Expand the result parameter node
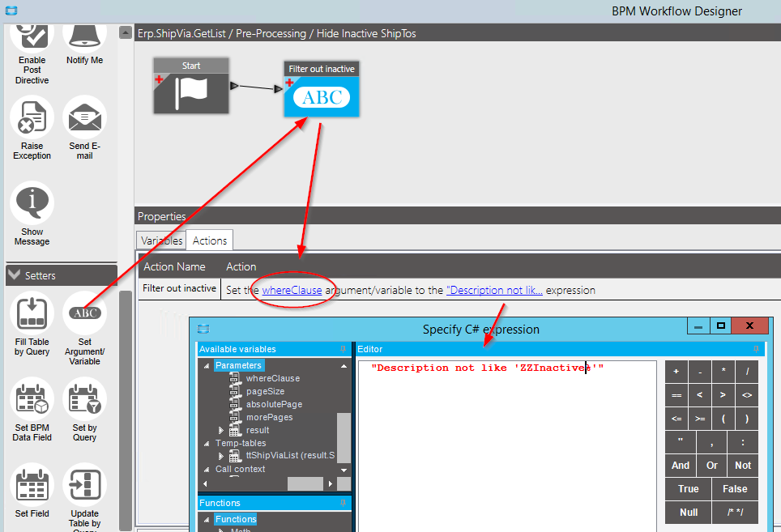This screenshot has width=781, height=532. pyautogui.click(x=221, y=430)
